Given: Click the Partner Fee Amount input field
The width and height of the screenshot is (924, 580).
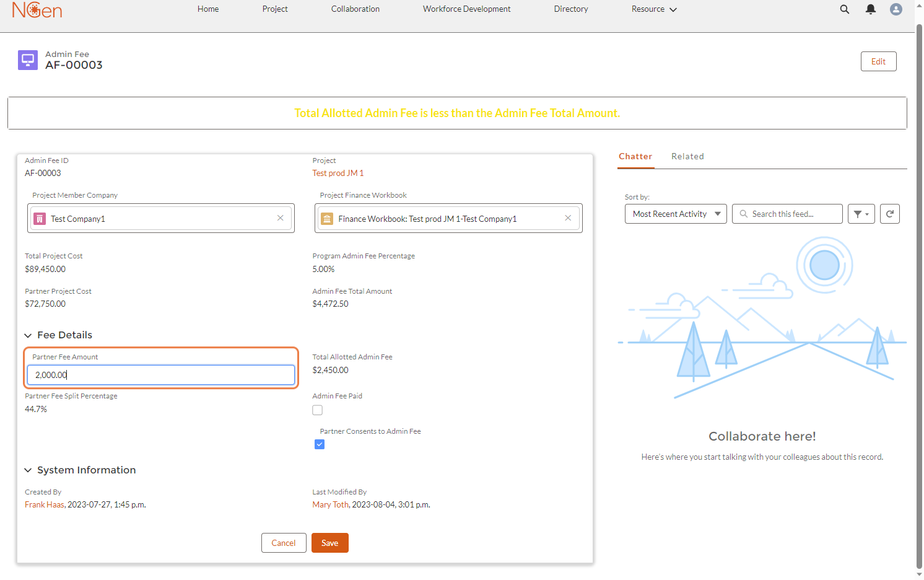Looking at the screenshot, I should tap(161, 375).
